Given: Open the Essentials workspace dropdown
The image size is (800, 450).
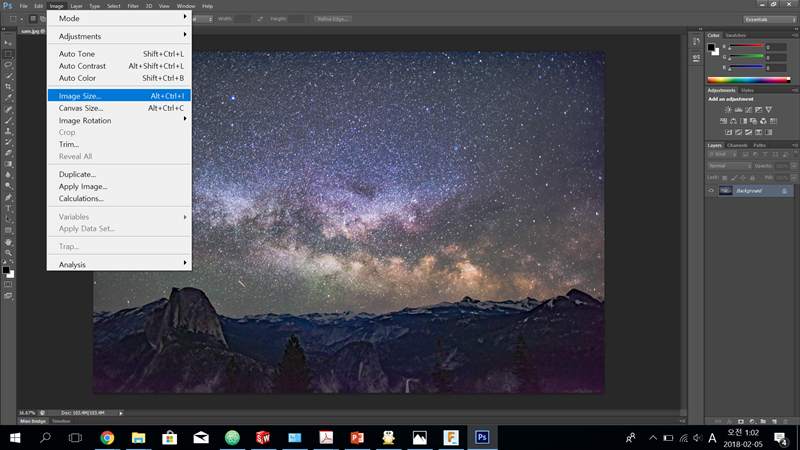Looking at the screenshot, I should [x=769, y=19].
